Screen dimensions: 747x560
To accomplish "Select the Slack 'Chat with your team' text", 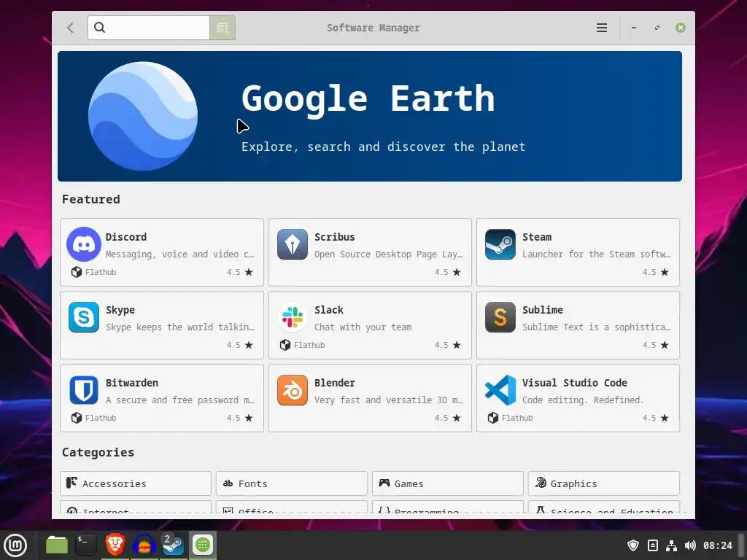I will pos(363,327).
